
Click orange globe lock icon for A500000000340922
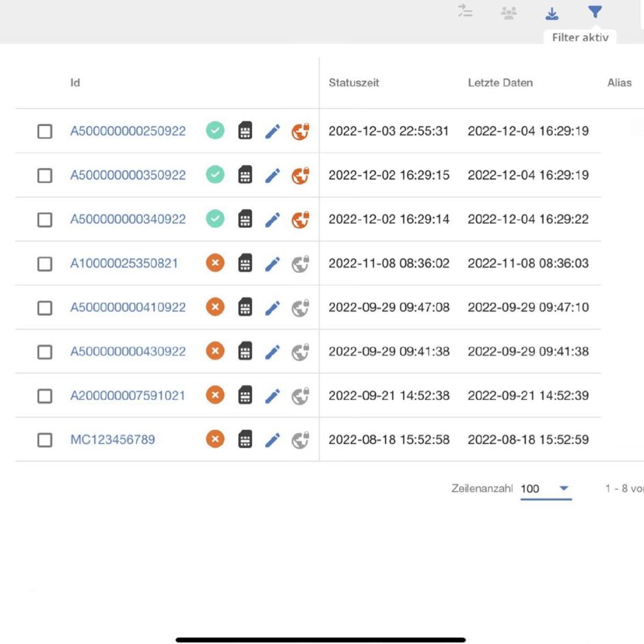click(300, 219)
